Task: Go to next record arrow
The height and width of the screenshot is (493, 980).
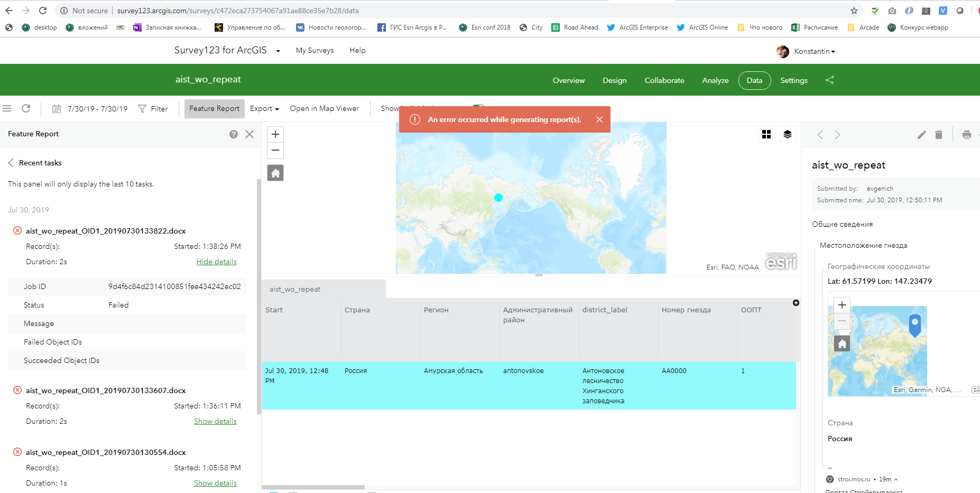Action: tap(837, 135)
